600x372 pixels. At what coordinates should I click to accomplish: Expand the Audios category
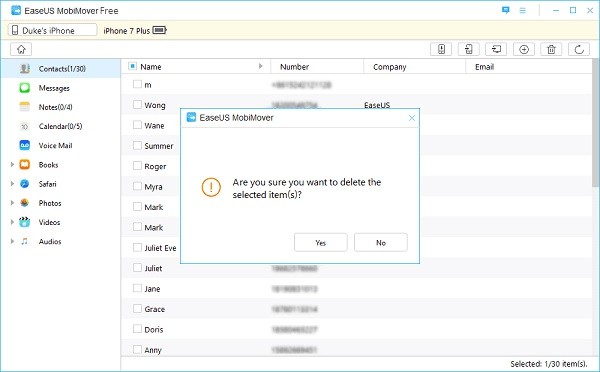tap(12, 241)
